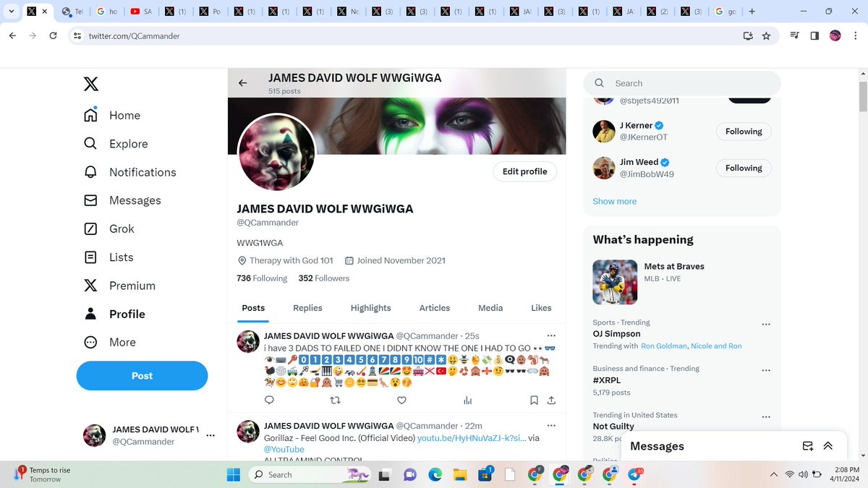This screenshot has height=488, width=868.
Task: Open Home from the sidebar
Action: pyautogui.click(x=112, y=115)
